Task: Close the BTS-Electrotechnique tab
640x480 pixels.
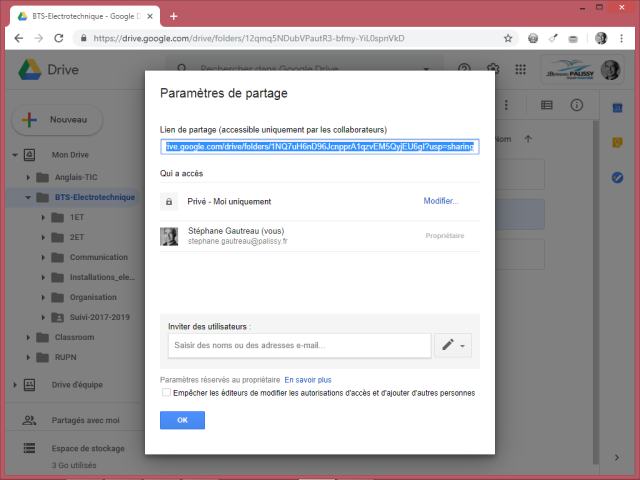Action: pos(150,16)
